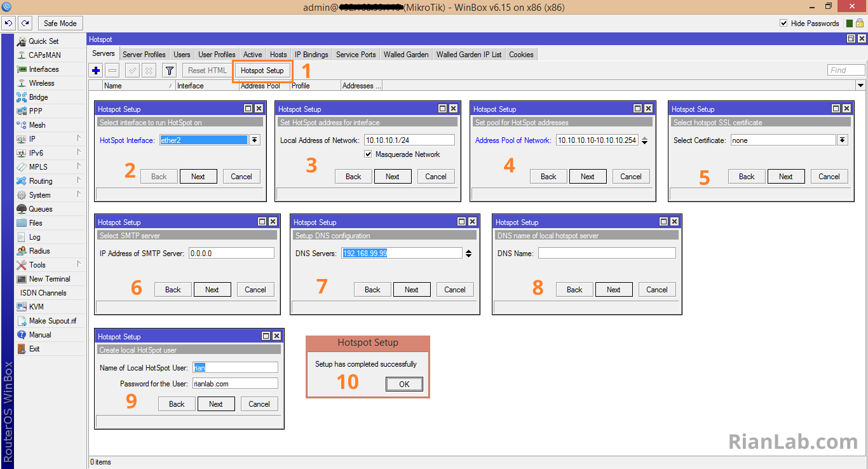This screenshot has height=469, width=868.
Task: Click the Undo arrow icon
Action: pyautogui.click(x=8, y=24)
